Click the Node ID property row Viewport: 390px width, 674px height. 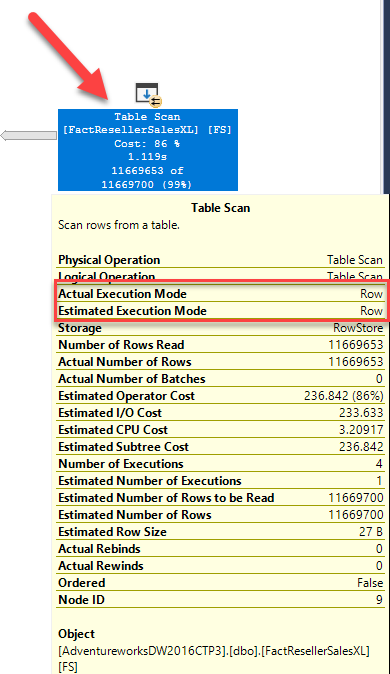point(220,600)
